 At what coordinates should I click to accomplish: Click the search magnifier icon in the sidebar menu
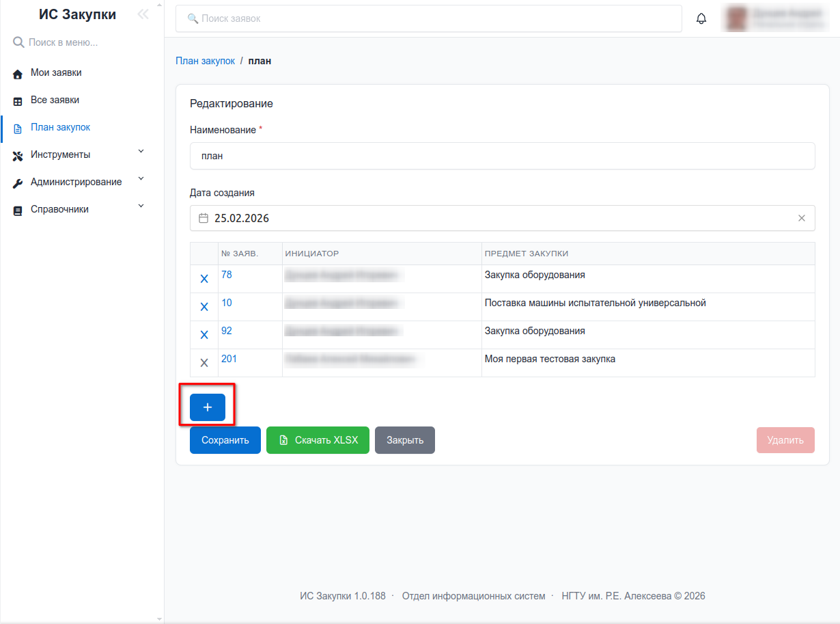(19, 42)
